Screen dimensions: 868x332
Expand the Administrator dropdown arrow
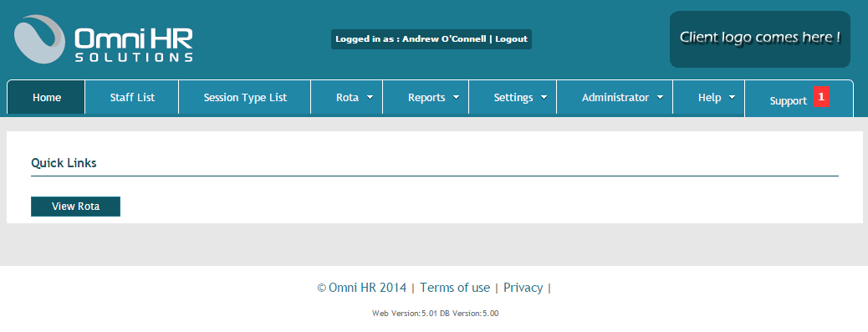coord(660,97)
